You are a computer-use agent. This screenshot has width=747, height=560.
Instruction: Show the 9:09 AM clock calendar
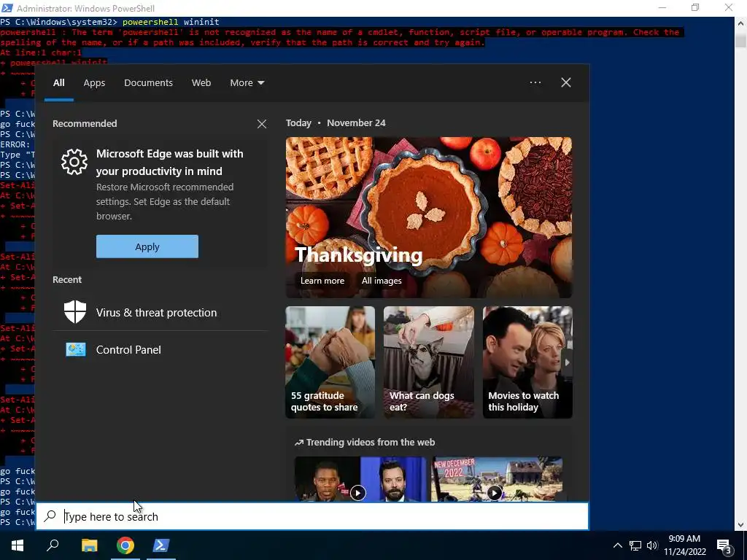(x=684, y=545)
